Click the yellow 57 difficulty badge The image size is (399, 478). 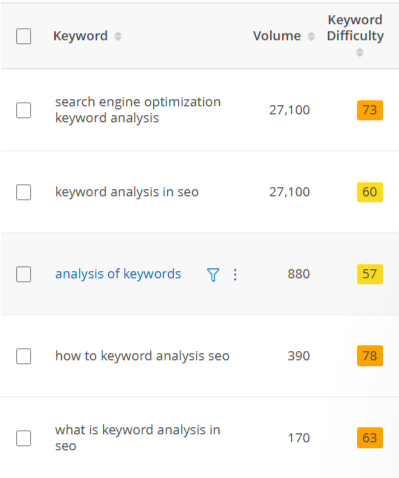click(x=370, y=274)
